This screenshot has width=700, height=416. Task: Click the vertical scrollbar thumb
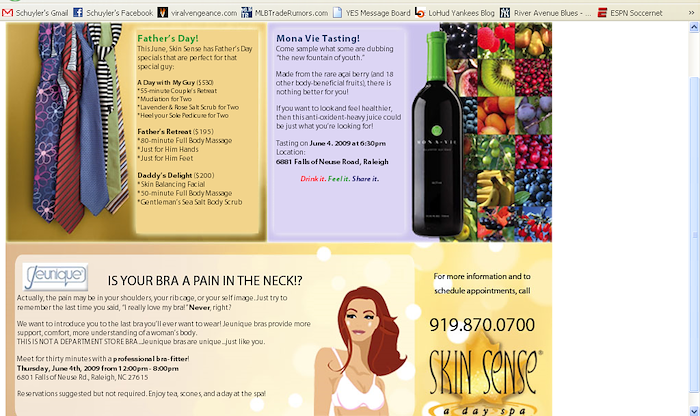(694, 234)
